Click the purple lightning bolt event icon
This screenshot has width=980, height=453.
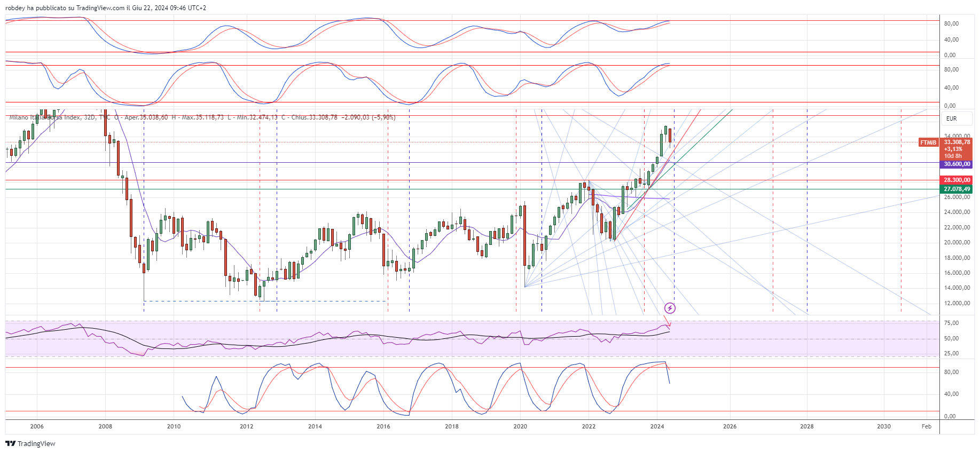670,308
